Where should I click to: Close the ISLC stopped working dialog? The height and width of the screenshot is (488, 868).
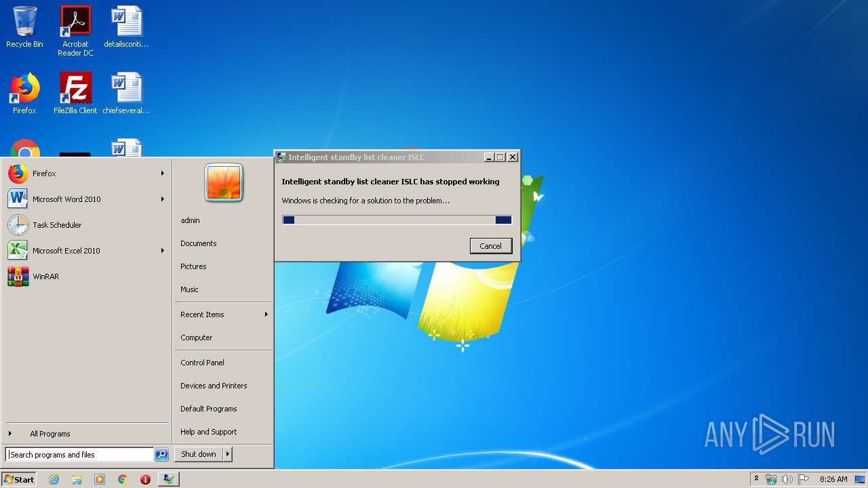pos(513,157)
